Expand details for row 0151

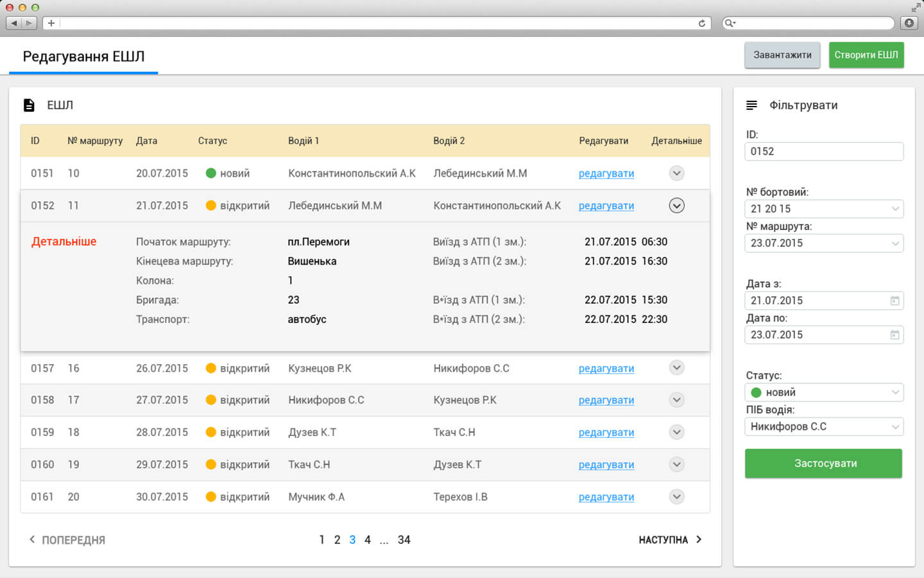tap(676, 173)
